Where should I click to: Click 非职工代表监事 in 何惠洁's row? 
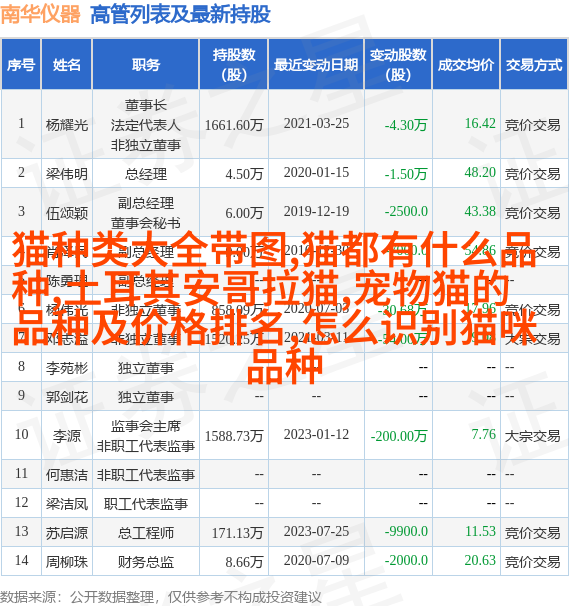(146, 475)
